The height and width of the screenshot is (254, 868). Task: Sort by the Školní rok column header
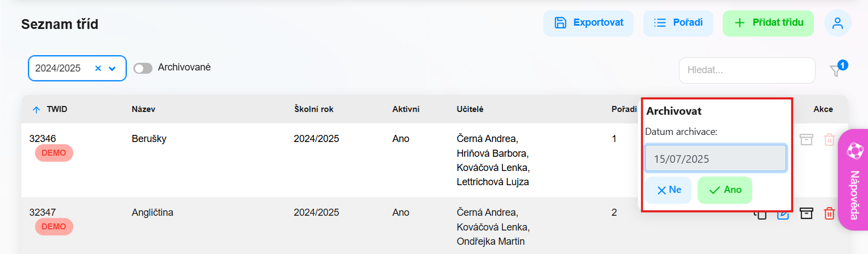click(314, 109)
